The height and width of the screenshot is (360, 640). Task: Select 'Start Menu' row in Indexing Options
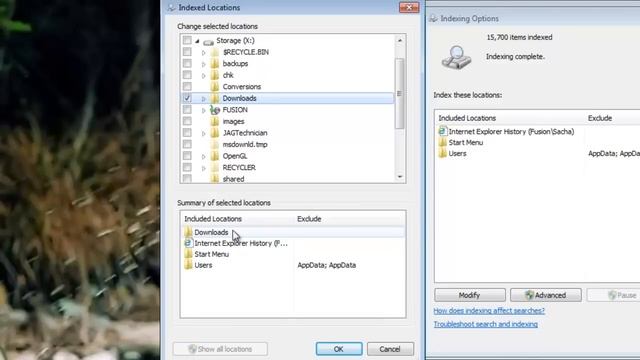coord(466,142)
